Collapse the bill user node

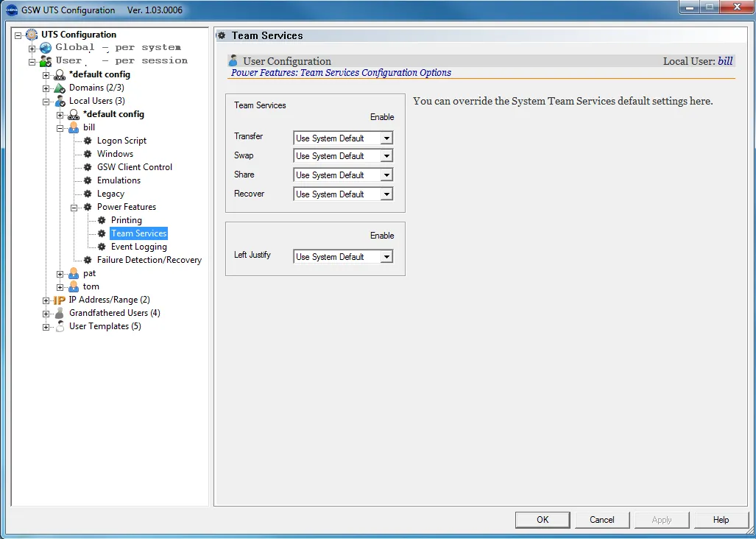coord(60,128)
